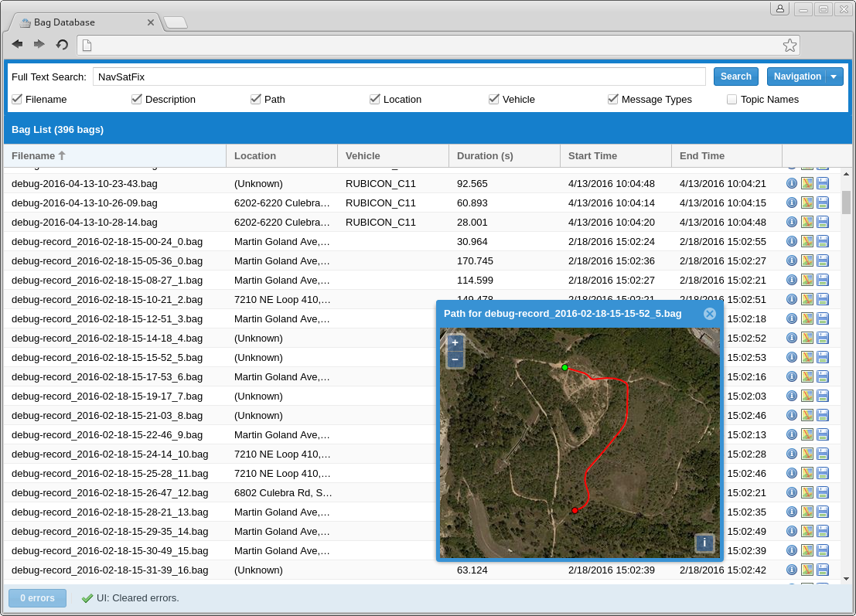Open map attribution info button
Viewport: 856px width, 616px height.
tap(704, 543)
